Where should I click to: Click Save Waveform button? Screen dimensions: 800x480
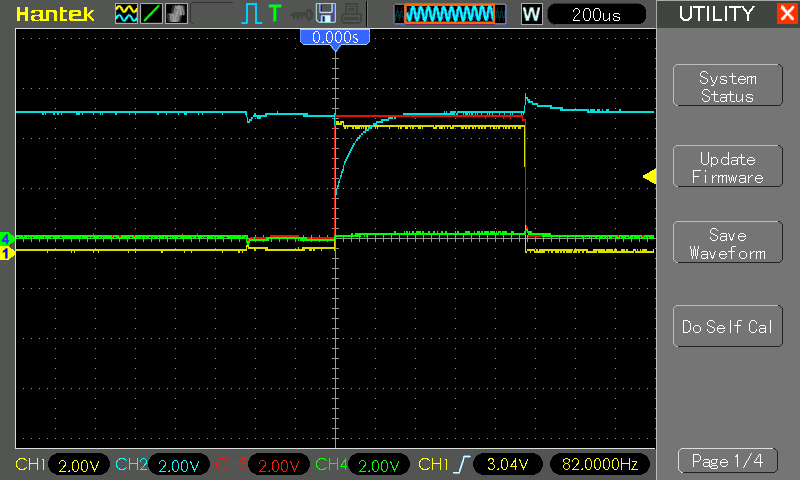(x=728, y=242)
